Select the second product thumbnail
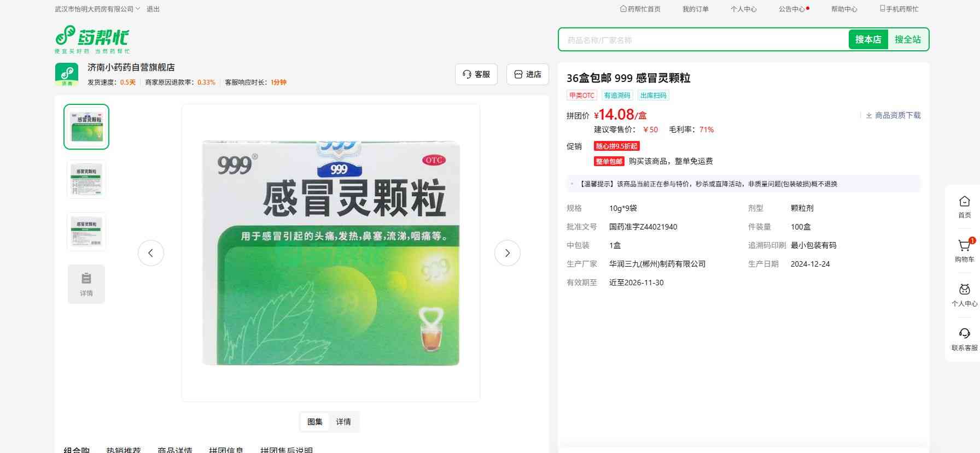The height and width of the screenshot is (453, 980). (x=86, y=179)
